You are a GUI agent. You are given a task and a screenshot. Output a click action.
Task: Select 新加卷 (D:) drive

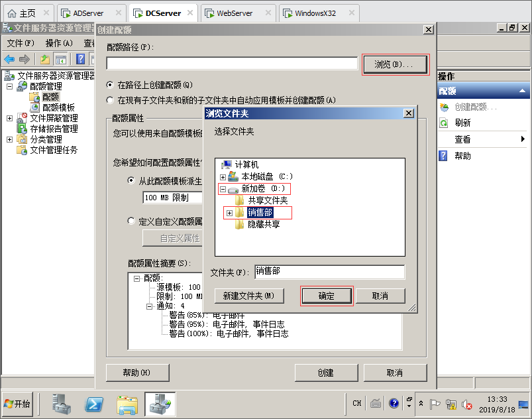(263, 188)
